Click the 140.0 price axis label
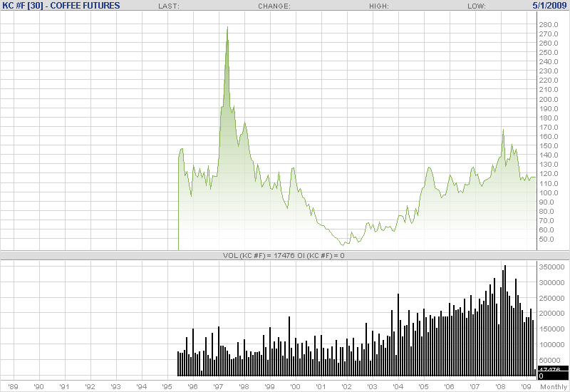Image resolution: width=570 pixels, height=392 pixels. 548,155
